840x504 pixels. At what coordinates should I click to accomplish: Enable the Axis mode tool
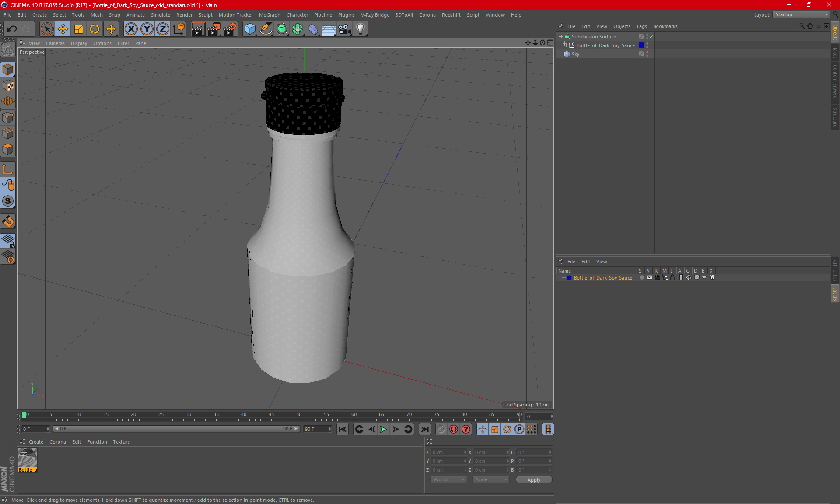click(8, 169)
